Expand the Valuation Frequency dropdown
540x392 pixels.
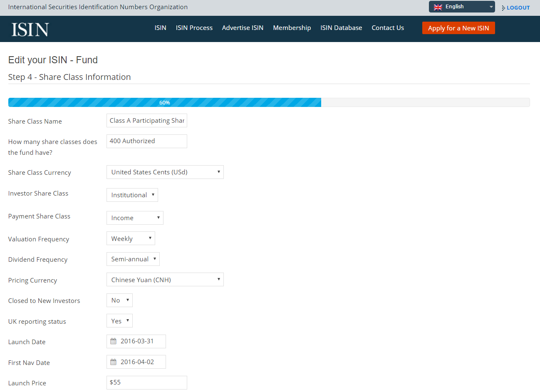coord(131,238)
